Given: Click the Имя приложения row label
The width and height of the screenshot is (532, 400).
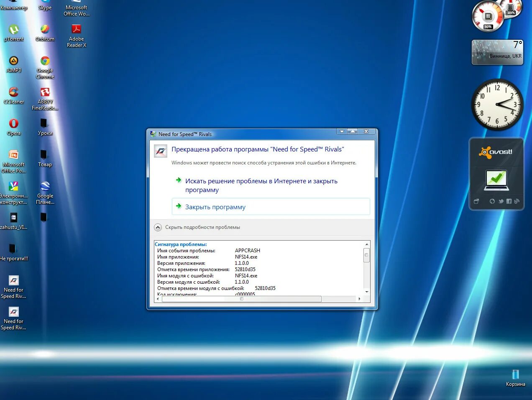Looking at the screenshot, I should click(x=178, y=257).
